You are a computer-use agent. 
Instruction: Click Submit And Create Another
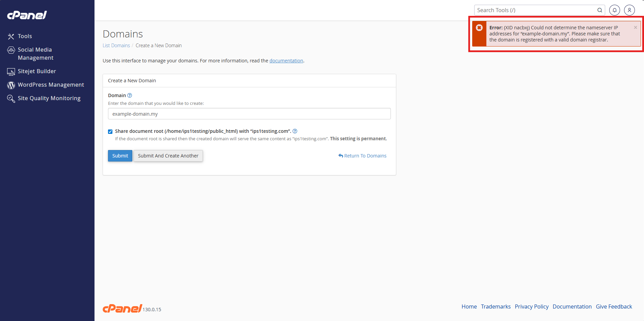[x=168, y=156]
